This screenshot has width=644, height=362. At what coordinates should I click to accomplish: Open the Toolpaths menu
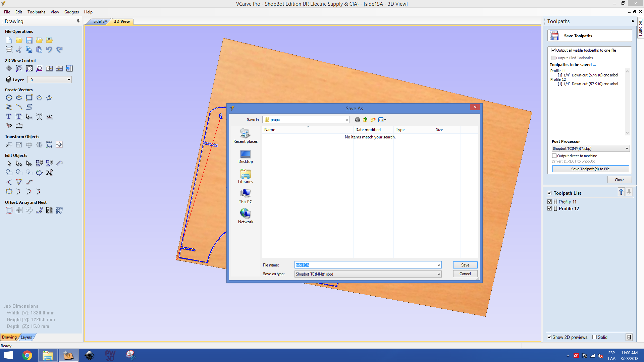coord(36,12)
